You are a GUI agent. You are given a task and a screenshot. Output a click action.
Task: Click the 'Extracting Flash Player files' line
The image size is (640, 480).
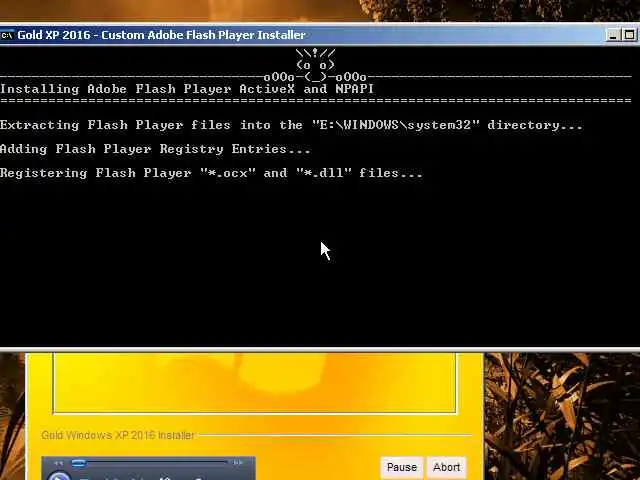pos(291,125)
